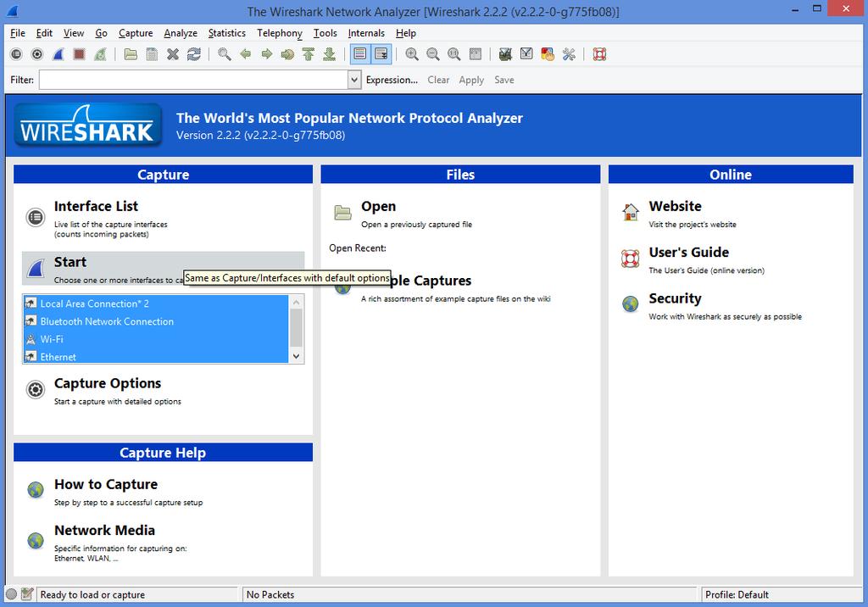Find a packet with magnifier icon
The width and height of the screenshot is (868, 607).
pyautogui.click(x=224, y=54)
